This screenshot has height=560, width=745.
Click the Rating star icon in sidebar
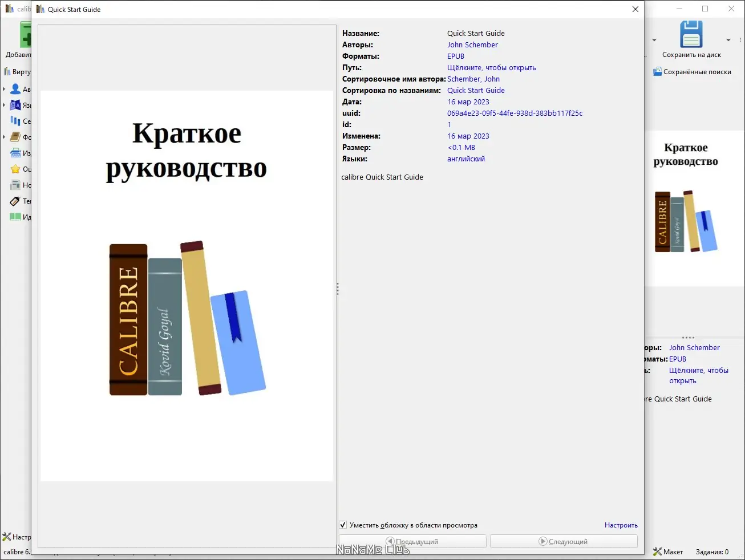[15, 169]
